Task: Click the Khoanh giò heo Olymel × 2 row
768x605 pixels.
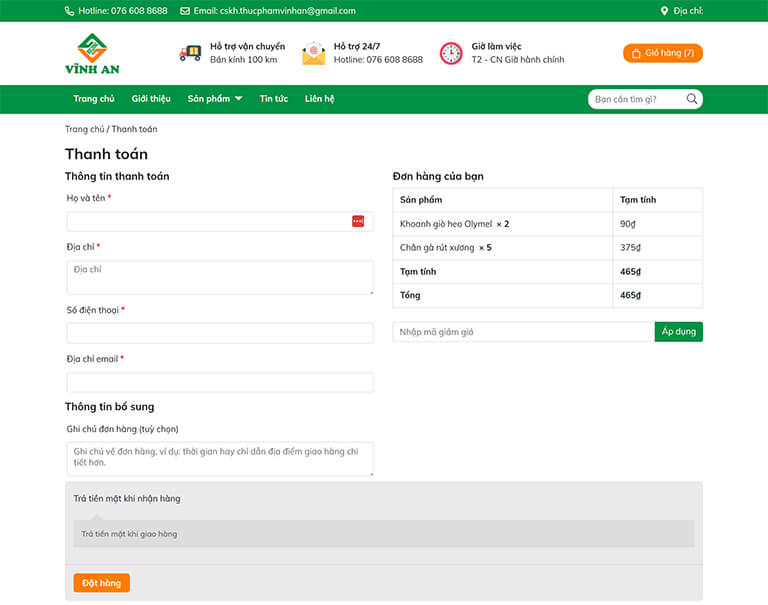Action: [548, 224]
